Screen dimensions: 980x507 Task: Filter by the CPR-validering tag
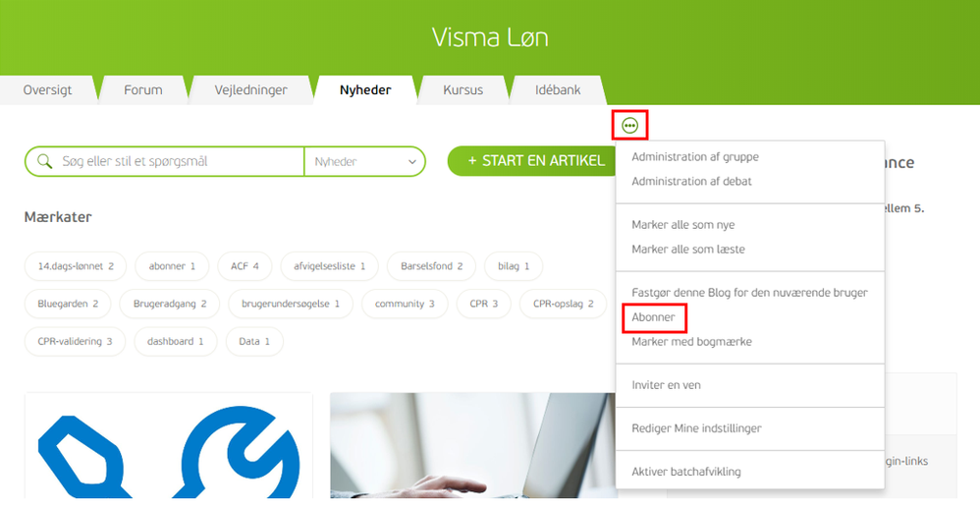point(75,341)
